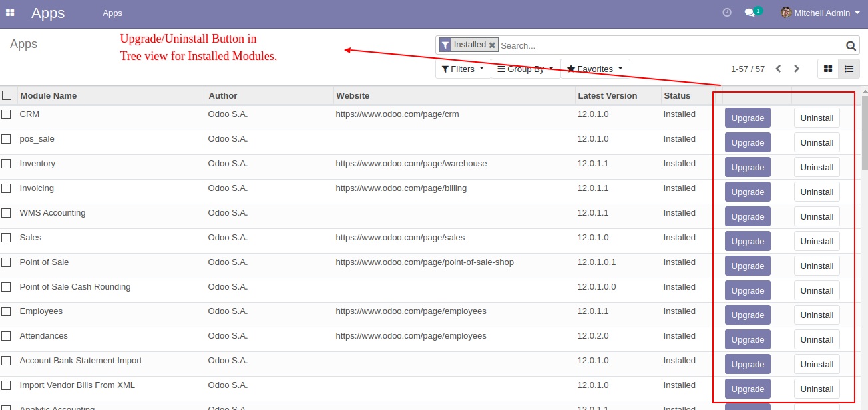The image size is (868, 410).
Task: Open Mitchell Admin user menu
Action: pos(820,13)
